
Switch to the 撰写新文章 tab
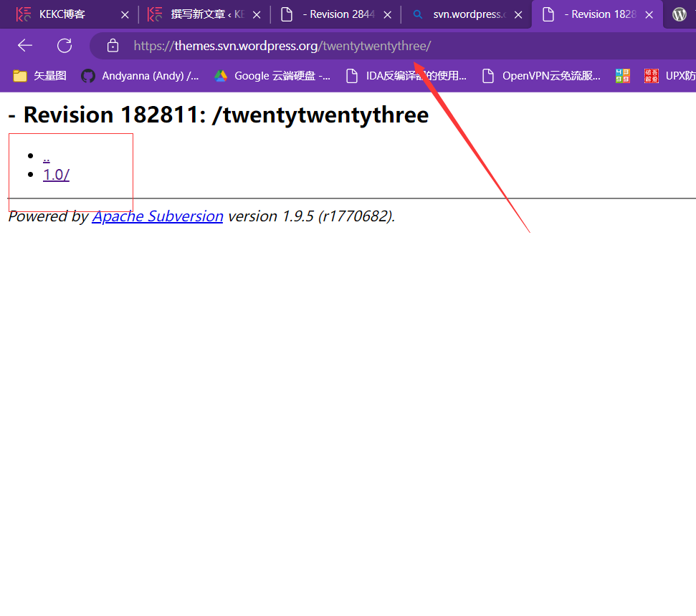197,14
